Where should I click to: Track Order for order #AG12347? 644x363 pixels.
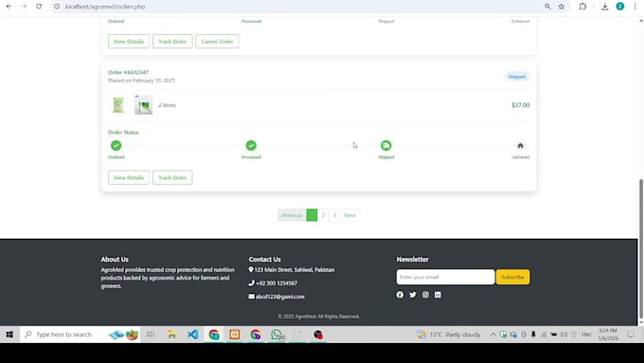172,177
